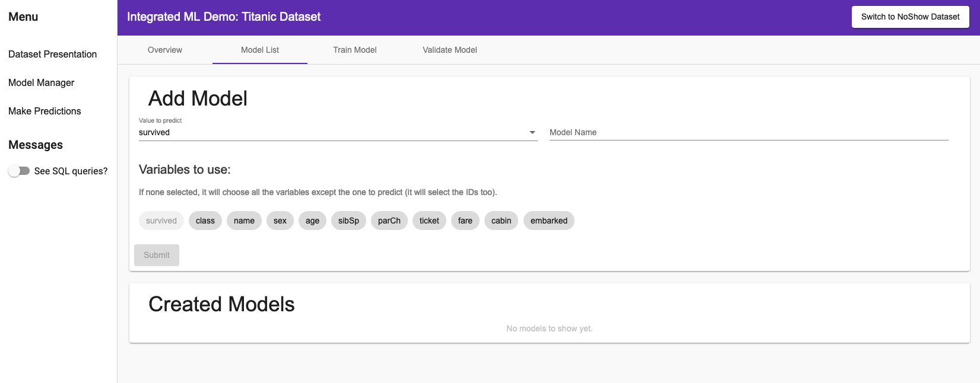Click the Model Name input field
Viewport: 980px width, 383px height.
749,132
